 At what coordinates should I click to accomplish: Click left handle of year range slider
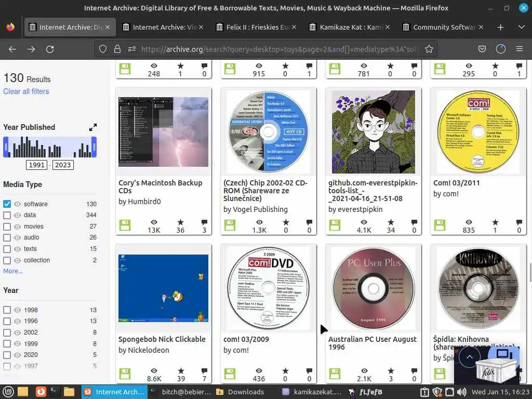(x=5, y=147)
